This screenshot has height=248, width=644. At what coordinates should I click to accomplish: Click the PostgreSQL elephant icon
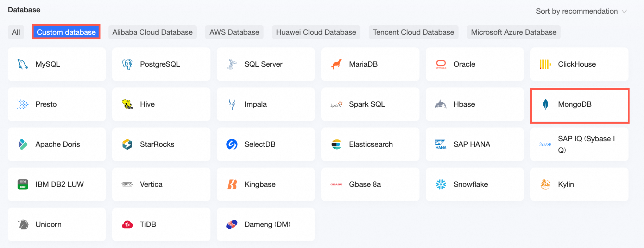coord(127,64)
